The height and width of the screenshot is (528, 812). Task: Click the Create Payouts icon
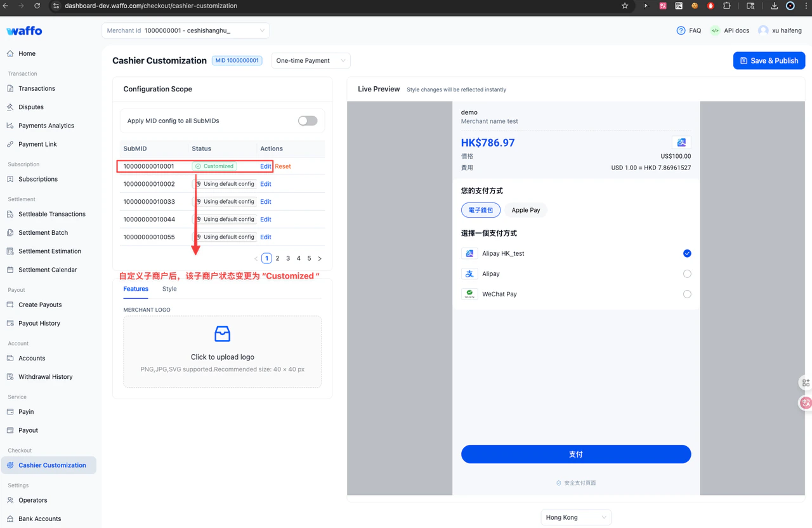[10, 305]
